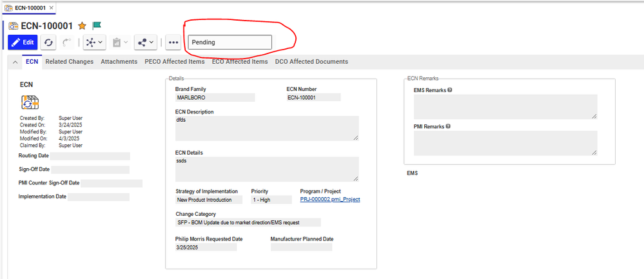The height and width of the screenshot is (279, 644).
Task: Open the PRJ-000002 pmi_Project link
Action: 330,199
